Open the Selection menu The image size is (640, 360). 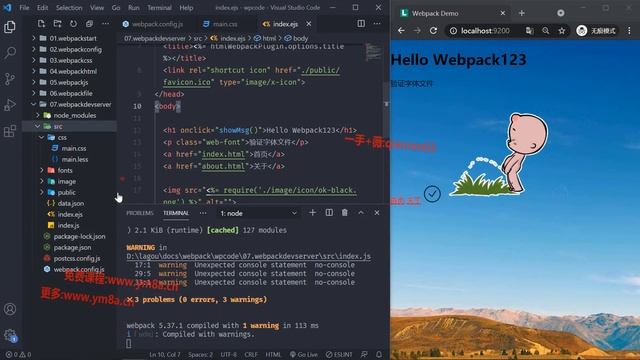pos(69,7)
